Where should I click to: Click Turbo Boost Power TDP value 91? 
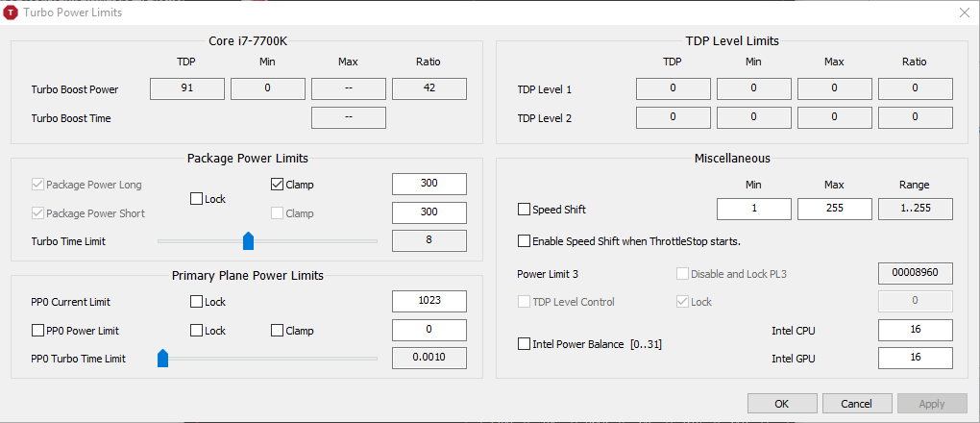187,88
